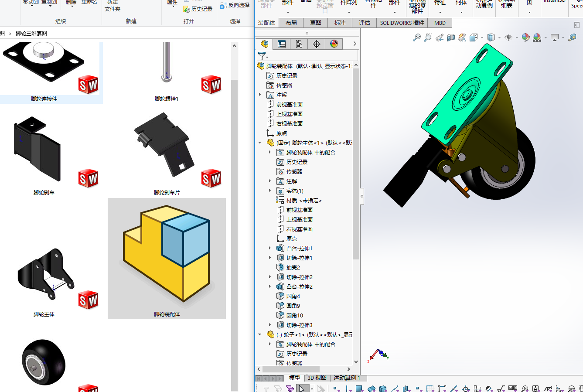Click the 抽壳2 shell feature icon
This screenshot has width=583, height=392.
280,268
